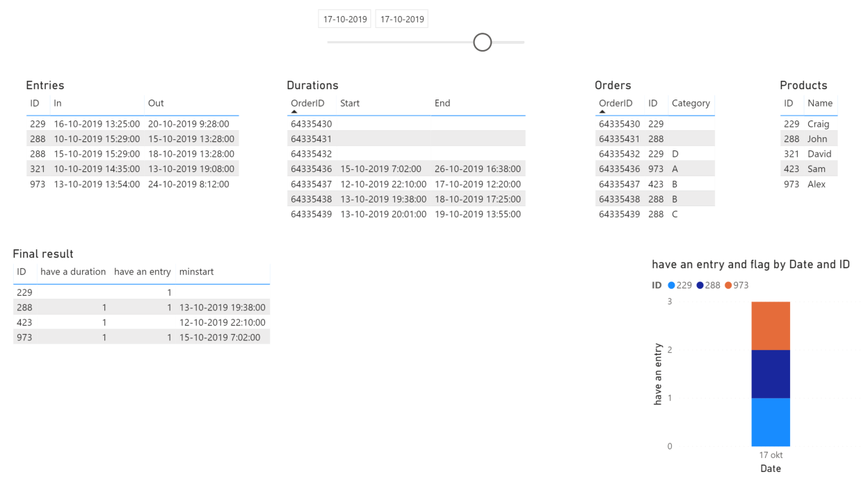
Task: Click chart title 'have an entry and flag'
Action: coord(750,265)
